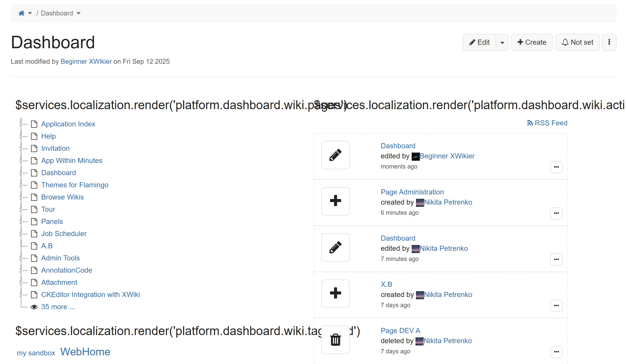Screen dimensions: 626x364
Task: Click the WebHome tag in tag cloud
Action: pyautogui.click(x=85, y=352)
